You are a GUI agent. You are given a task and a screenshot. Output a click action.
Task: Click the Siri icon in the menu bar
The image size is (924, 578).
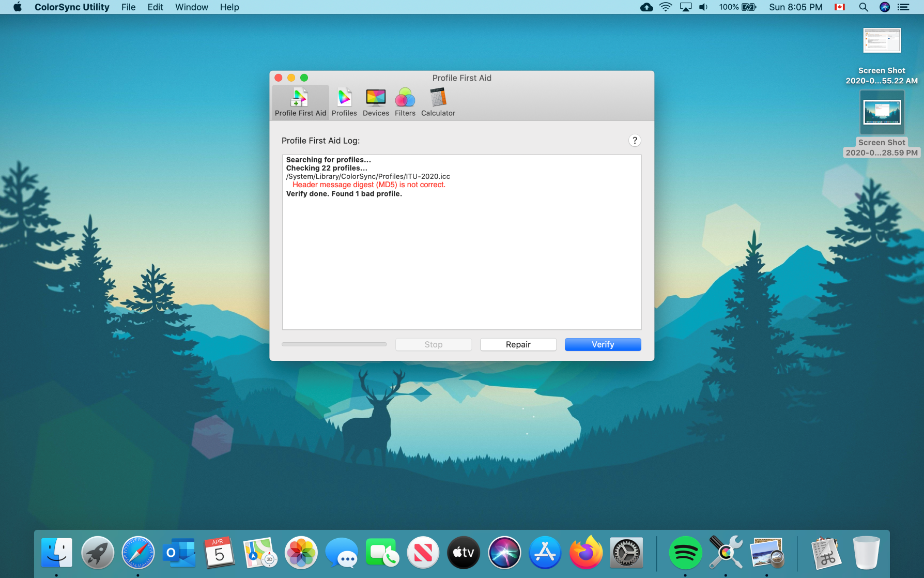[x=885, y=7]
